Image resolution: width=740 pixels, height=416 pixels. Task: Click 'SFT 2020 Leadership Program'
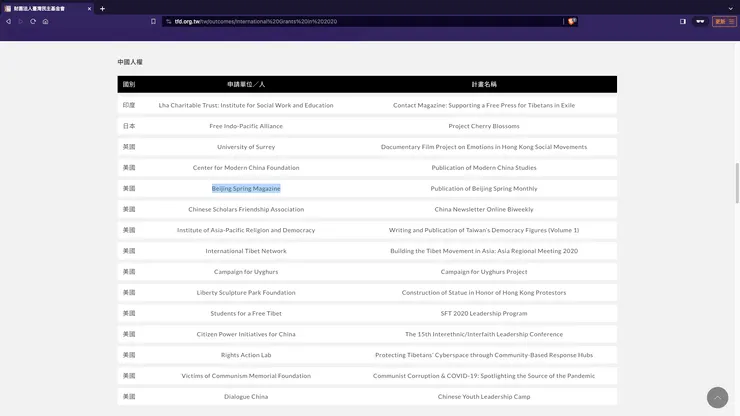(x=484, y=313)
